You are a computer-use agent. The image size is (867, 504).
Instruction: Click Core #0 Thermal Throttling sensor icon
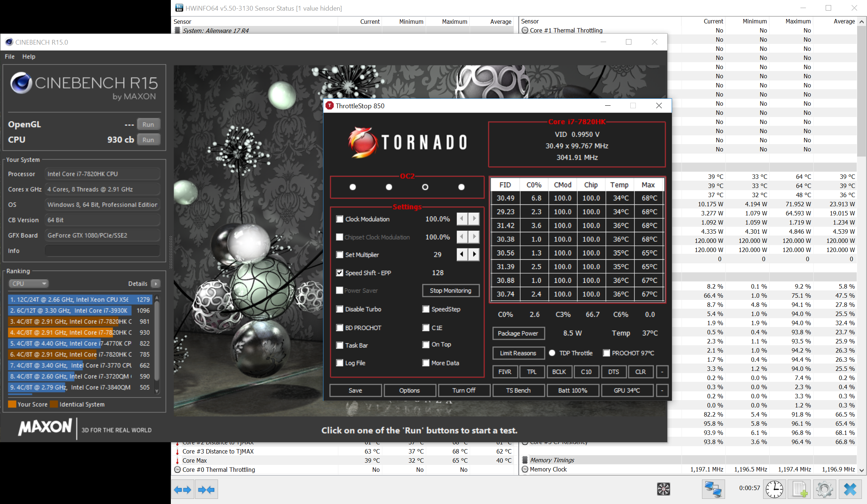pos(177,470)
